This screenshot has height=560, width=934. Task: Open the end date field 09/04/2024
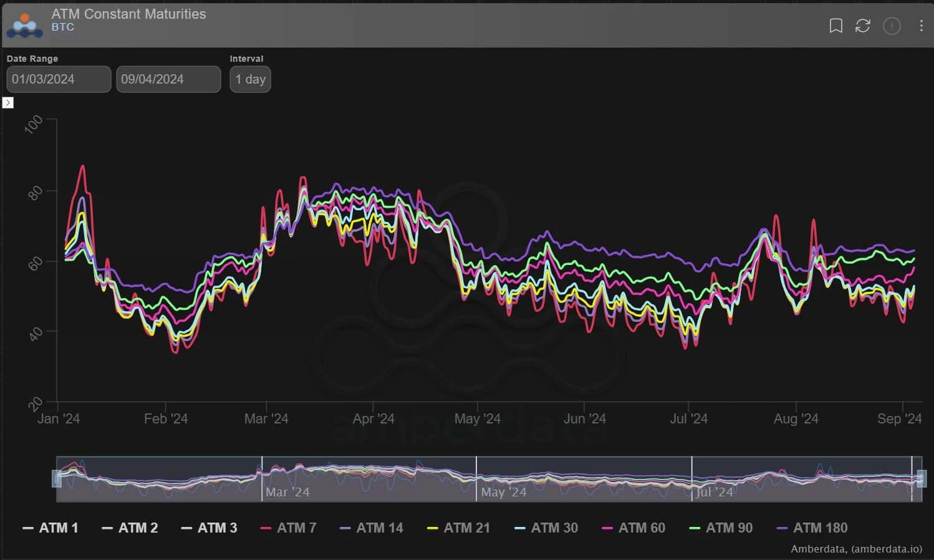[x=168, y=79]
